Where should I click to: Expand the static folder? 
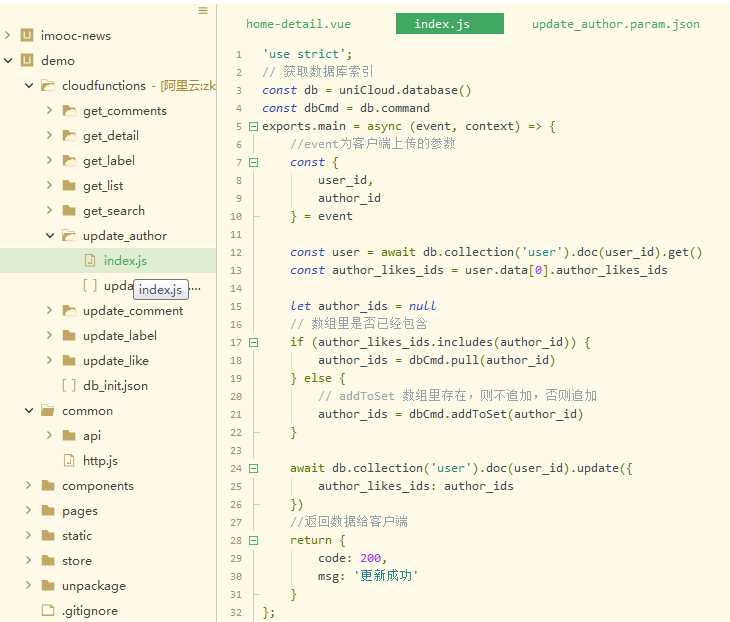coord(28,535)
